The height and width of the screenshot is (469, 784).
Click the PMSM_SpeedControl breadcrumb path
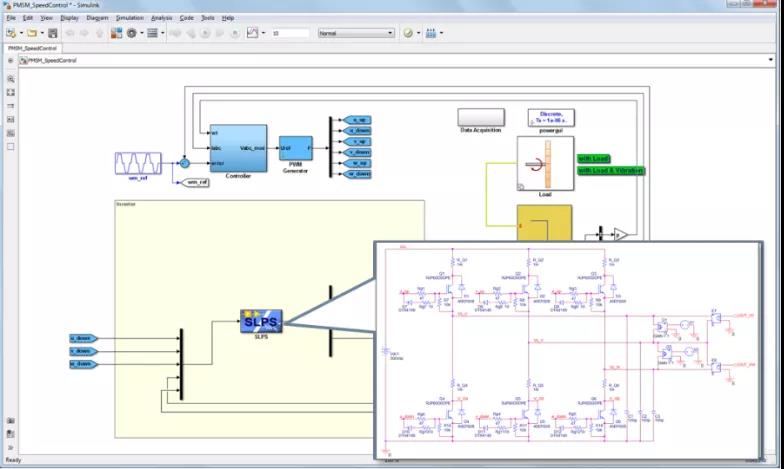[x=52, y=60]
